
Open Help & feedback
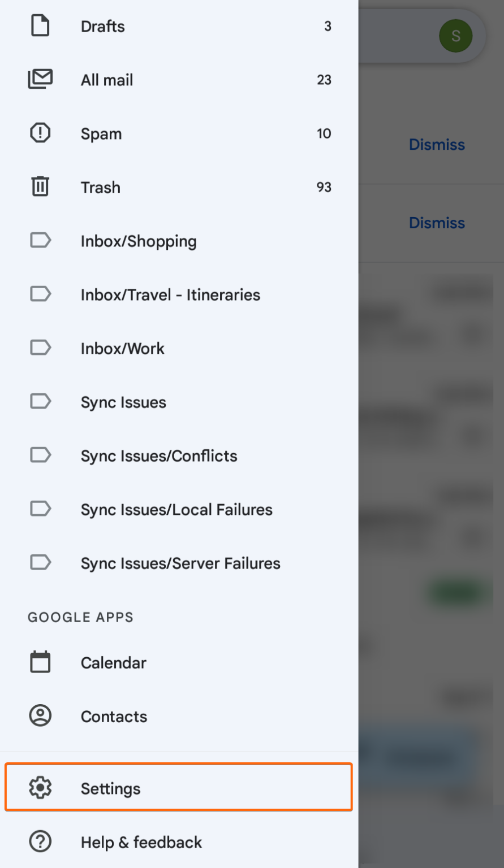(x=141, y=841)
